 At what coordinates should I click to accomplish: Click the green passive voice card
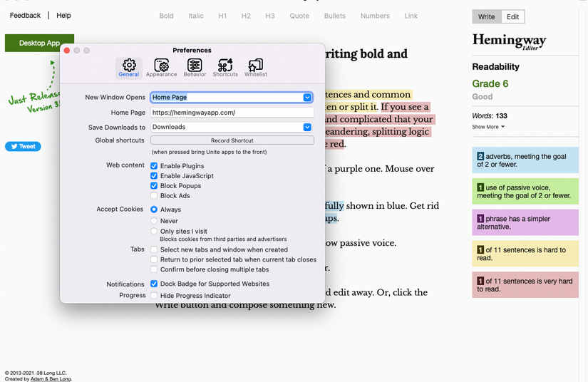coord(525,191)
